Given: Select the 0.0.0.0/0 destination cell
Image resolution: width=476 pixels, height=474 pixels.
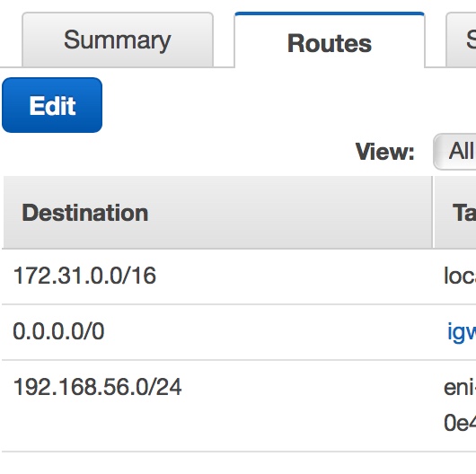Looking at the screenshot, I should 58,331.
